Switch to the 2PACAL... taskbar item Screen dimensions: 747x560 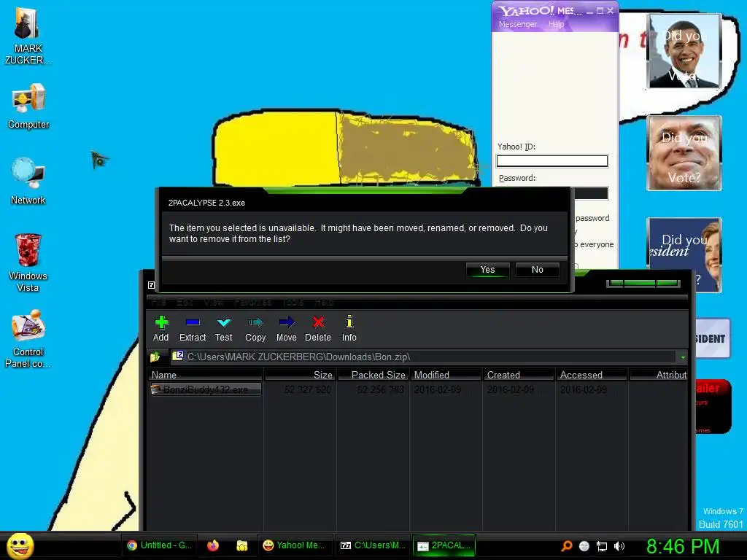tap(444, 545)
